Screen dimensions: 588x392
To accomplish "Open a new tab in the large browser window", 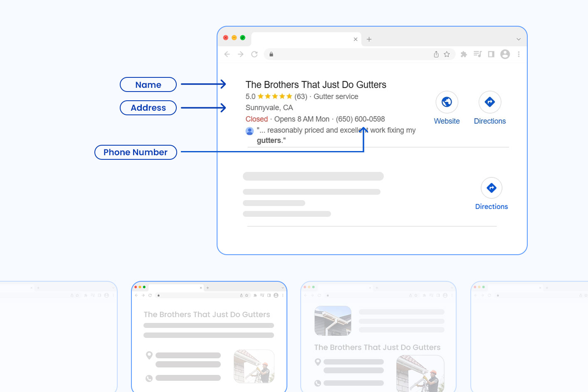I will [x=369, y=39].
